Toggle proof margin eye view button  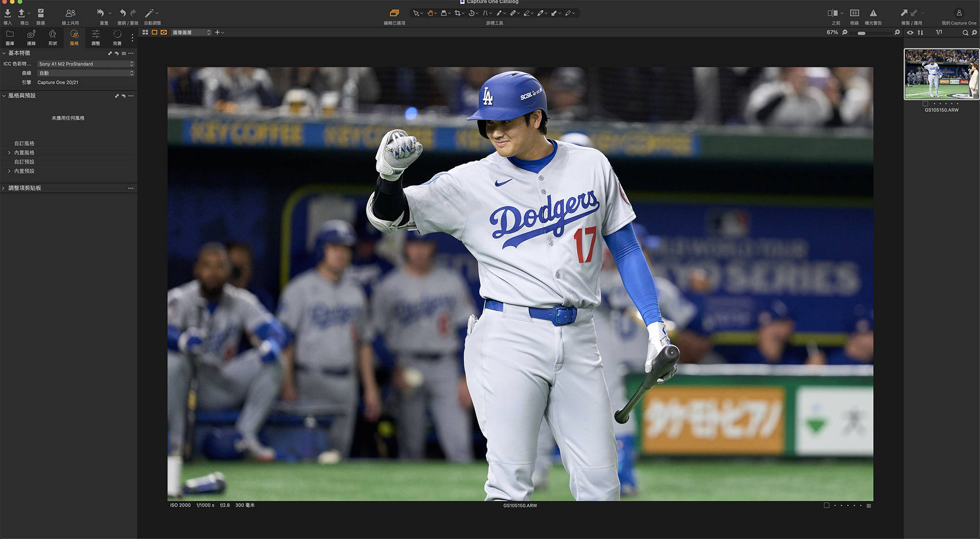click(164, 32)
